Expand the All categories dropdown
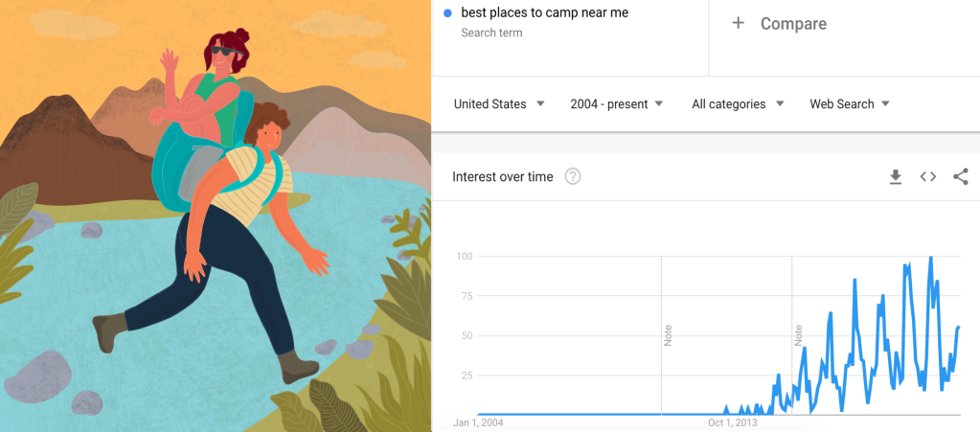The image size is (980, 432). coord(738,103)
